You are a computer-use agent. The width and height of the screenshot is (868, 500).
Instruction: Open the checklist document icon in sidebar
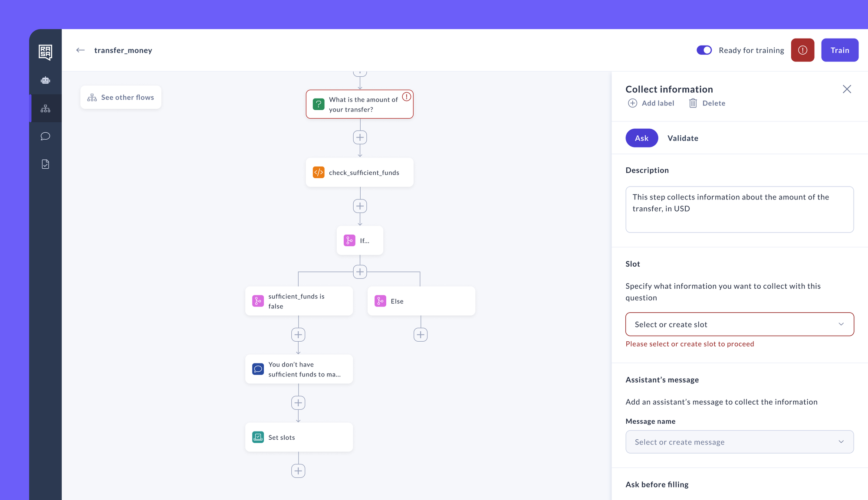click(45, 164)
